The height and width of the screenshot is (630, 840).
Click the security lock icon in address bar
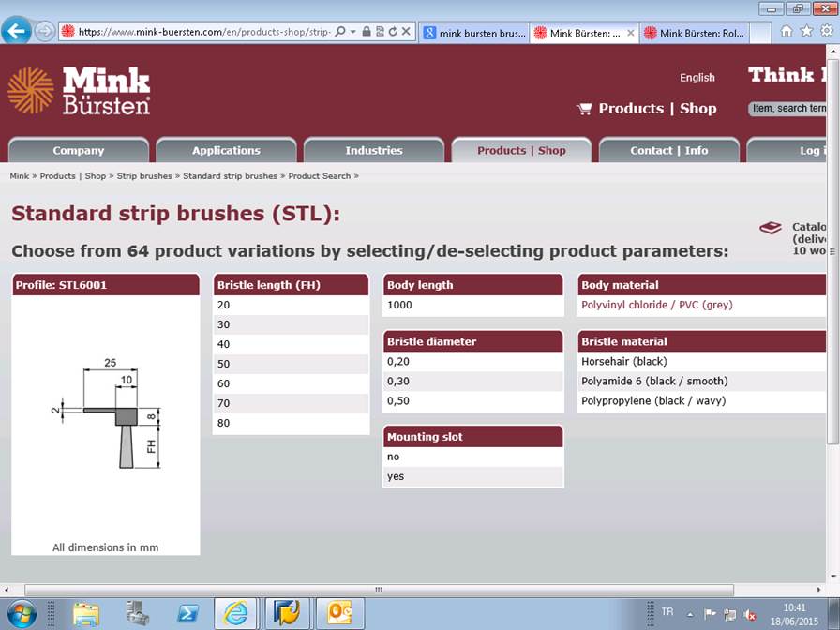[x=367, y=32]
